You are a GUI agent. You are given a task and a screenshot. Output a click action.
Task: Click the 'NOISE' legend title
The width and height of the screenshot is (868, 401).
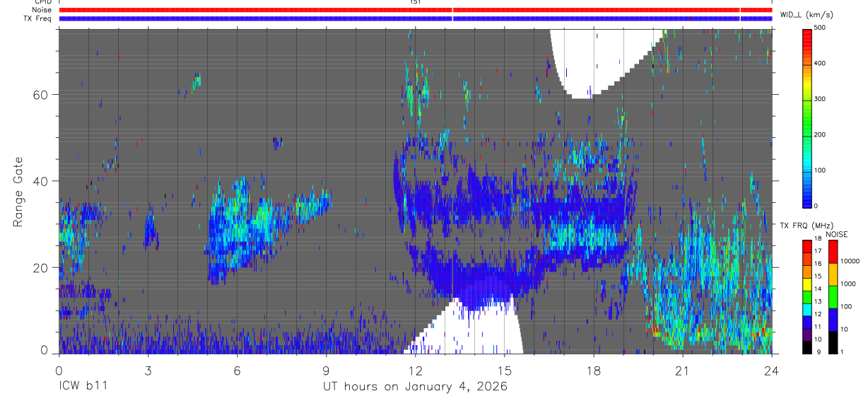tap(837, 234)
